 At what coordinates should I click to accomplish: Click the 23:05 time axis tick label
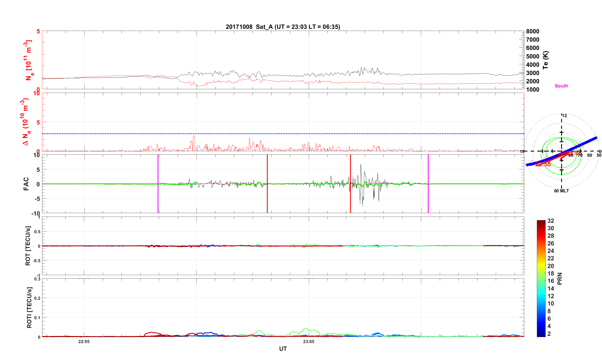click(309, 342)
